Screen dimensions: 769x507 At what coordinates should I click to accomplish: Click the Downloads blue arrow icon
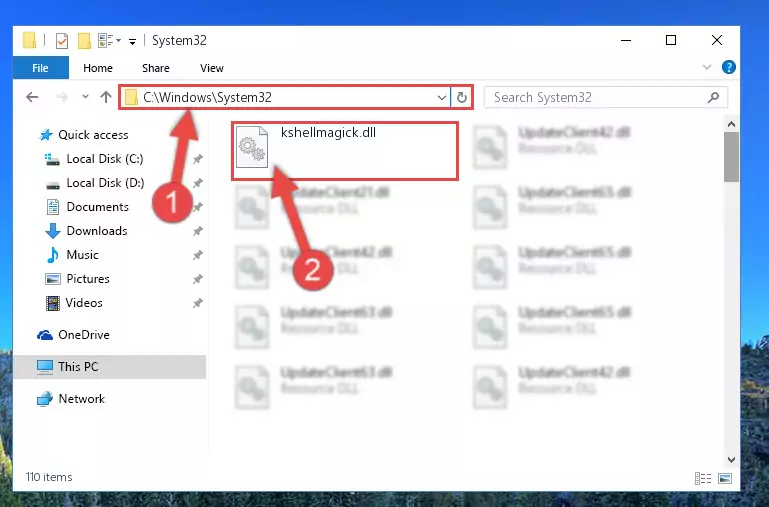(x=52, y=231)
